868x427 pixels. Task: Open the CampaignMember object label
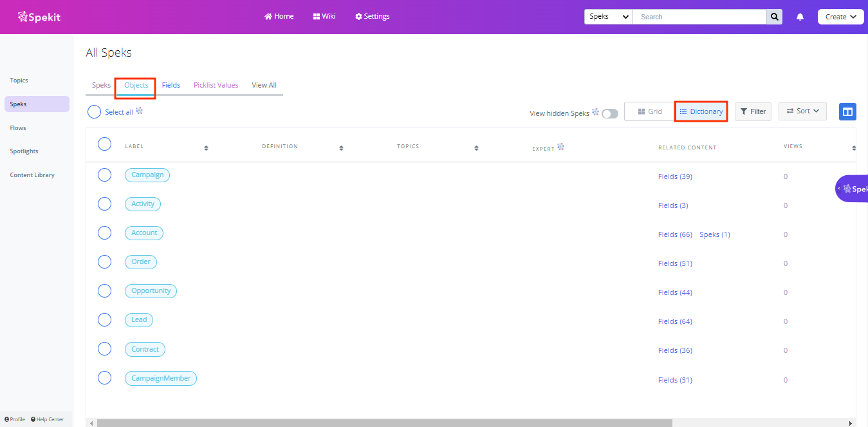(161, 378)
